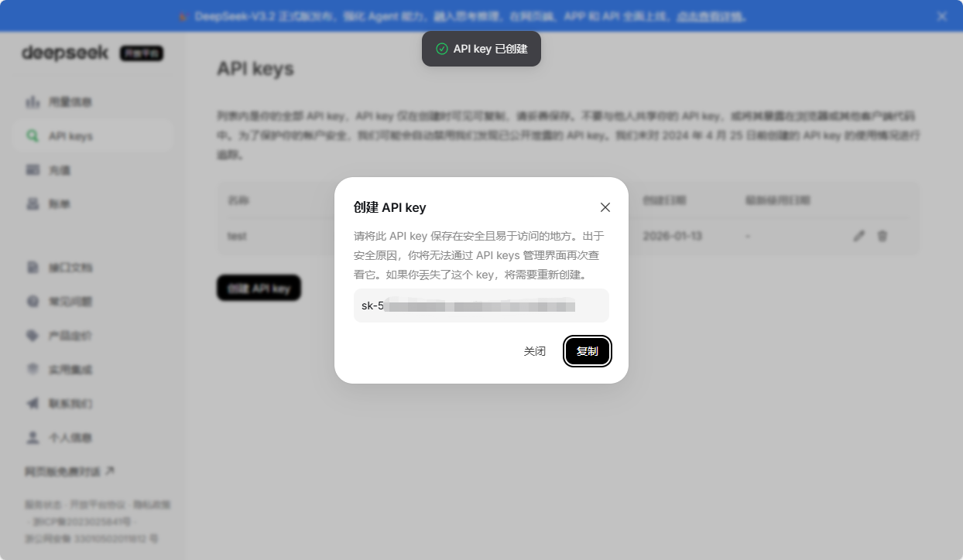Close the 创建 API key dialog with X
Image resolution: width=963 pixels, height=560 pixels.
(x=605, y=207)
